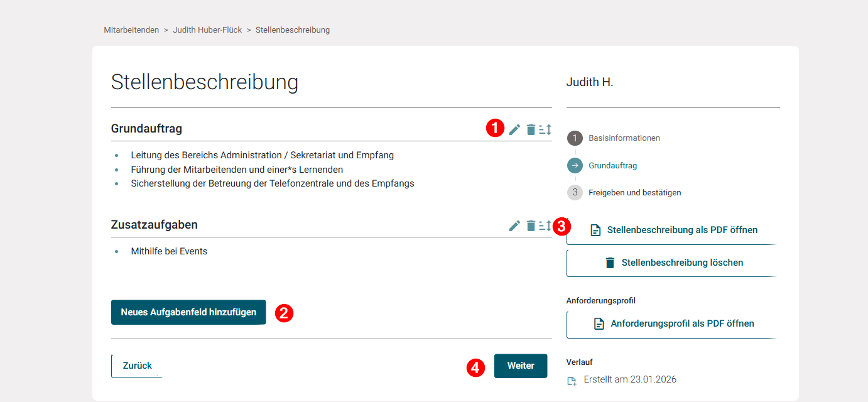Select the trash icon inside Stellenbeschreibung löschen

tap(609, 263)
